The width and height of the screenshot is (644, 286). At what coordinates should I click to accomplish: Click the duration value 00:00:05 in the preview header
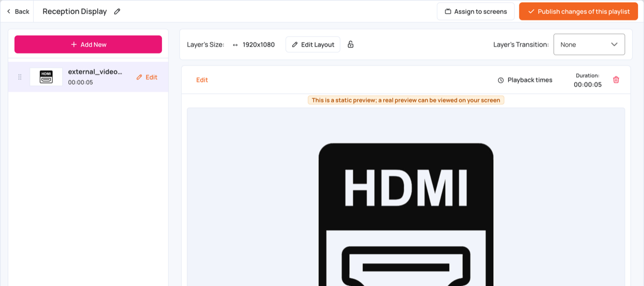pos(588,85)
